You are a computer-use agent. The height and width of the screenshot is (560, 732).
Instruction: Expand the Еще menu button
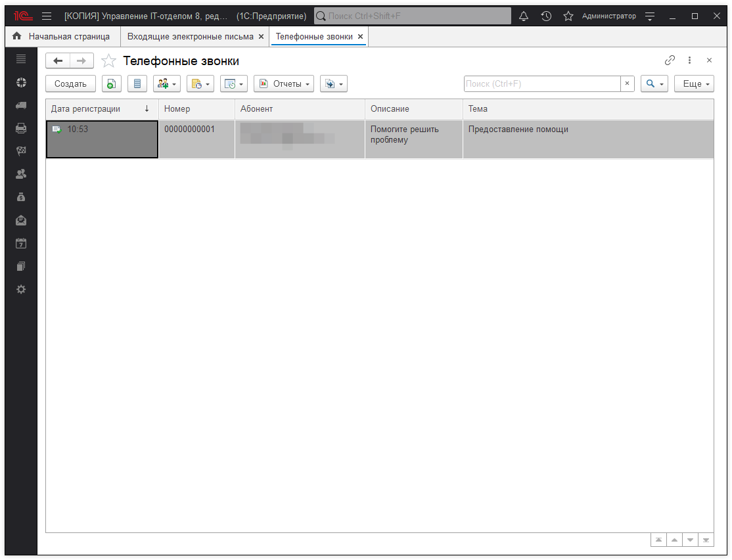694,83
